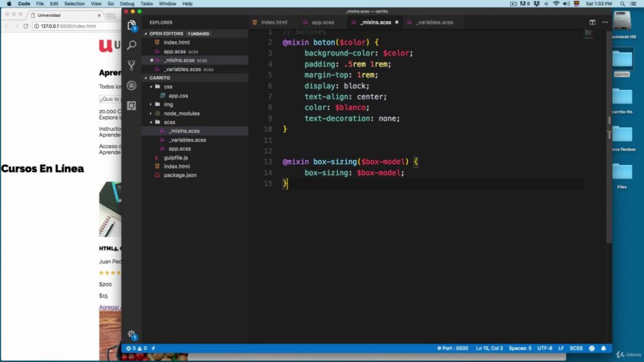Switch to the app.scss editor tab
644x362 pixels.
pos(323,22)
